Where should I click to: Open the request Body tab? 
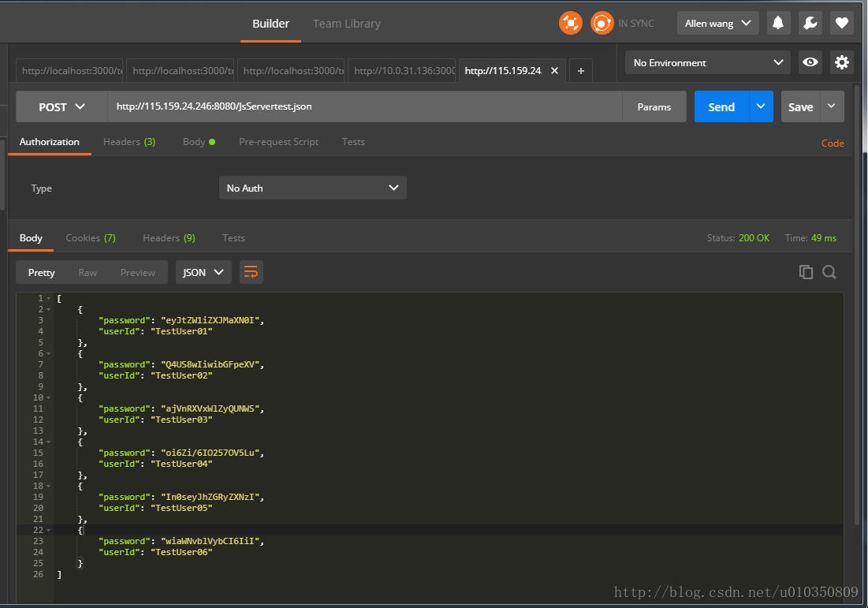point(199,142)
